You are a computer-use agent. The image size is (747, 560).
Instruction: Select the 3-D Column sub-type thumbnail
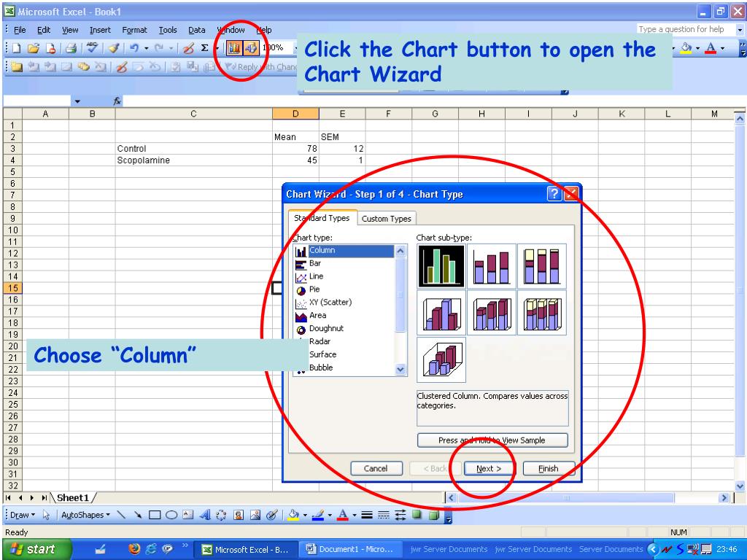[x=441, y=359]
